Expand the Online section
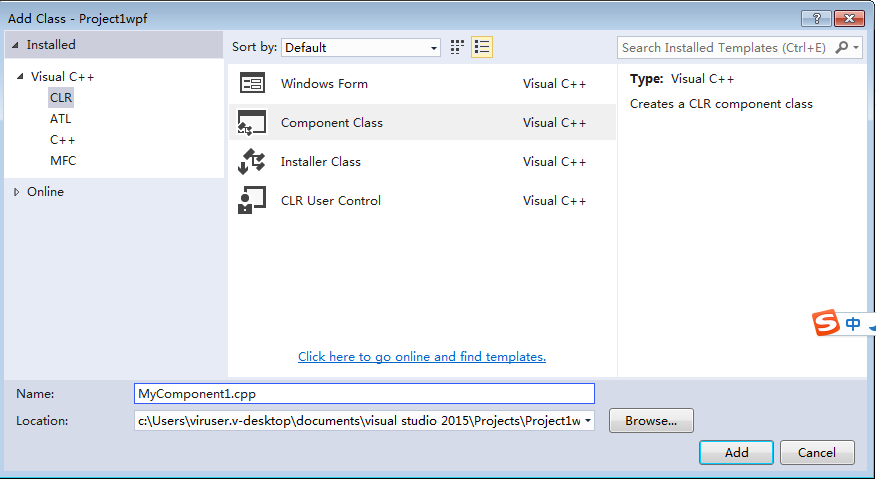Screen dimensions: 879x482 16,192
